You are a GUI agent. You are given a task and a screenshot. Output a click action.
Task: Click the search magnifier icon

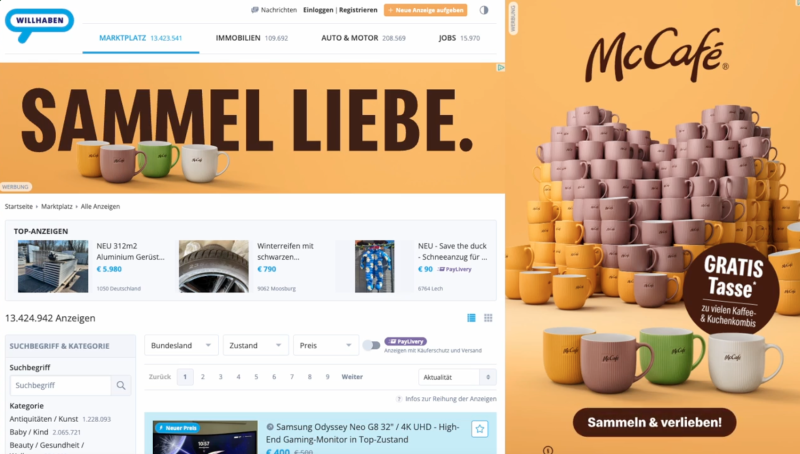(x=121, y=385)
